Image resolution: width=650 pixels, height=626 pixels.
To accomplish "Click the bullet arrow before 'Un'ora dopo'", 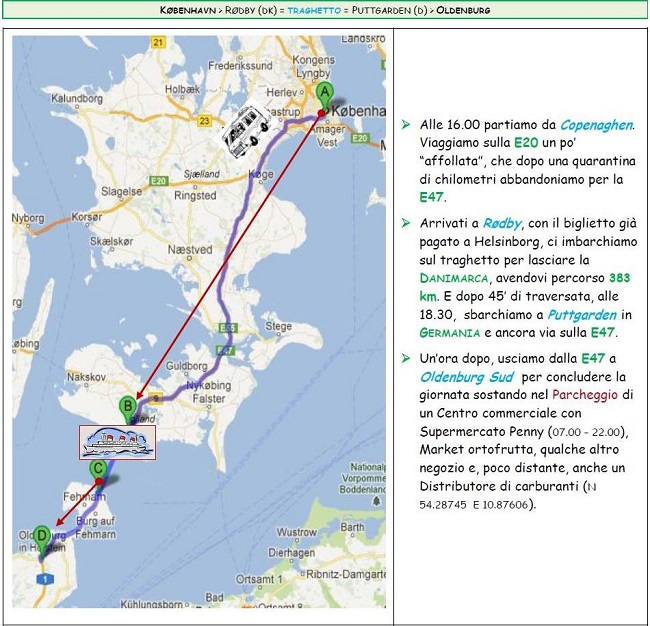I will (x=405, y=358).
